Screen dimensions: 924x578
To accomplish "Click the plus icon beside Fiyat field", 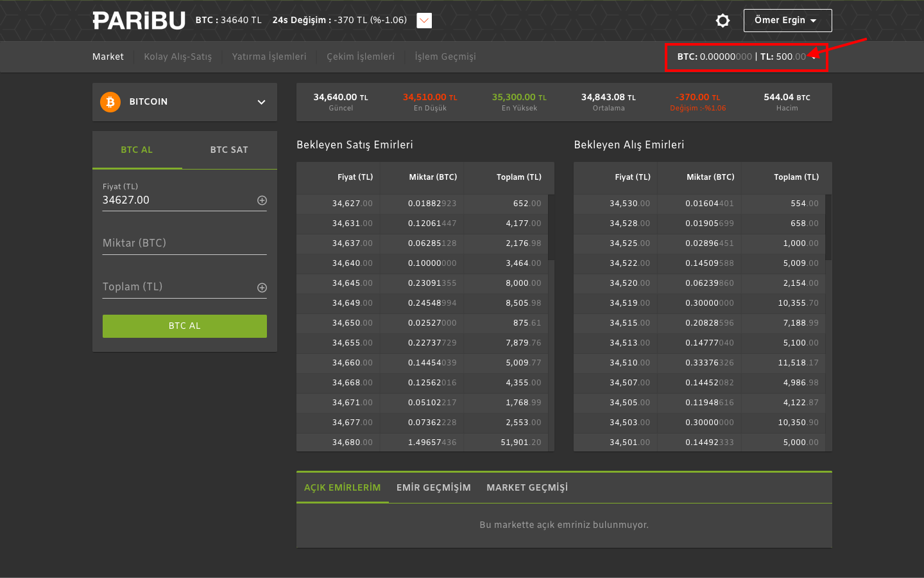I will click(262, 200).
